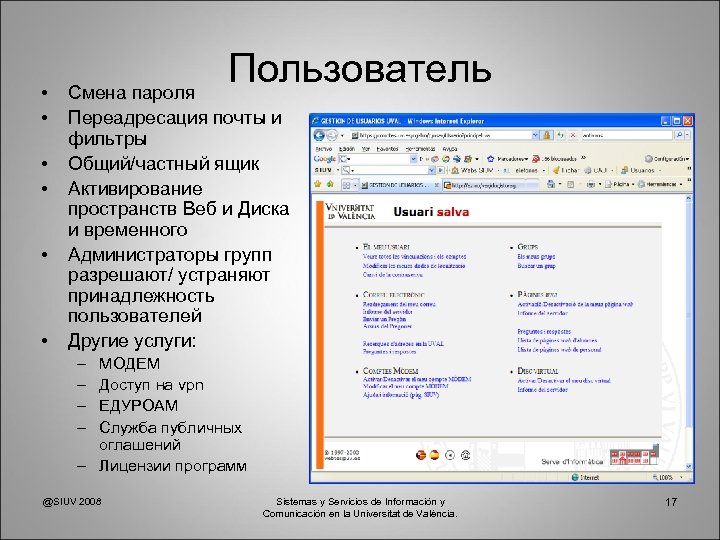Open the Activar/Desactivar disc virtual link
Screen dimensions: 720x540
tap(564, 381)
